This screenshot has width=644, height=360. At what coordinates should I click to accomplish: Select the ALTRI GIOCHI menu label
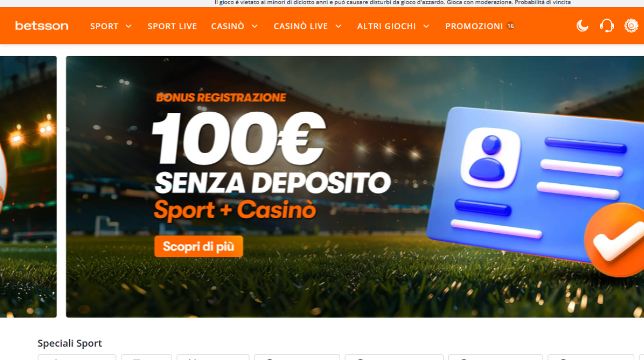[x=386, y=26]
